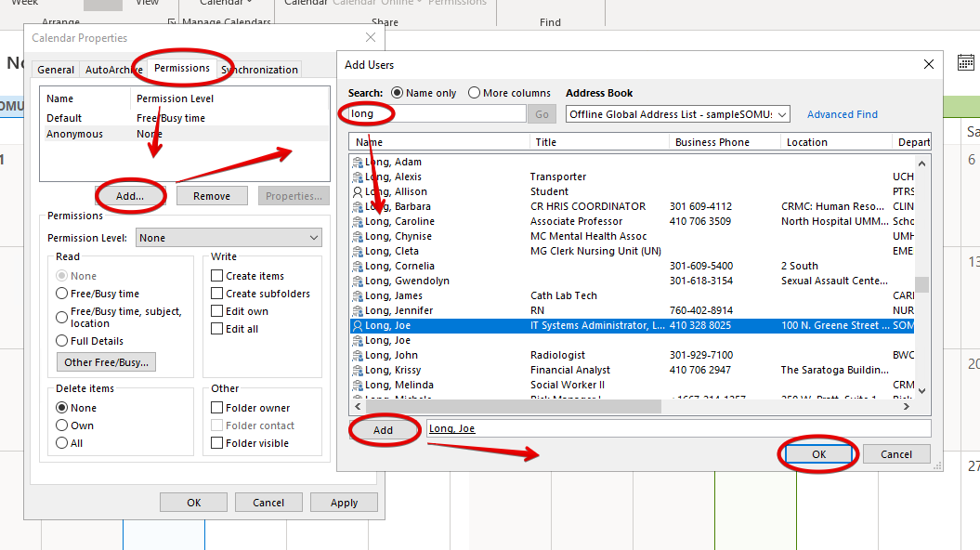980x550 pixels.
Task: Click the contact icon beside Long, John
Action: tap(358, 355)
